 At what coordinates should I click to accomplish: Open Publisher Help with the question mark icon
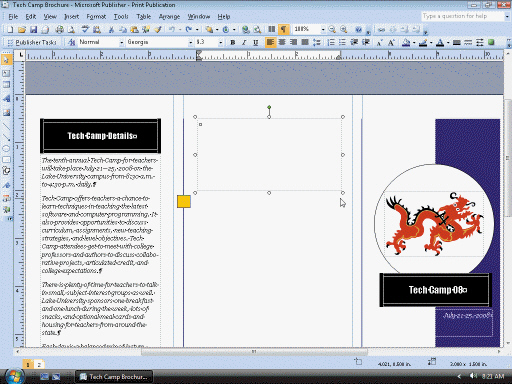click(x=358, y=30)
